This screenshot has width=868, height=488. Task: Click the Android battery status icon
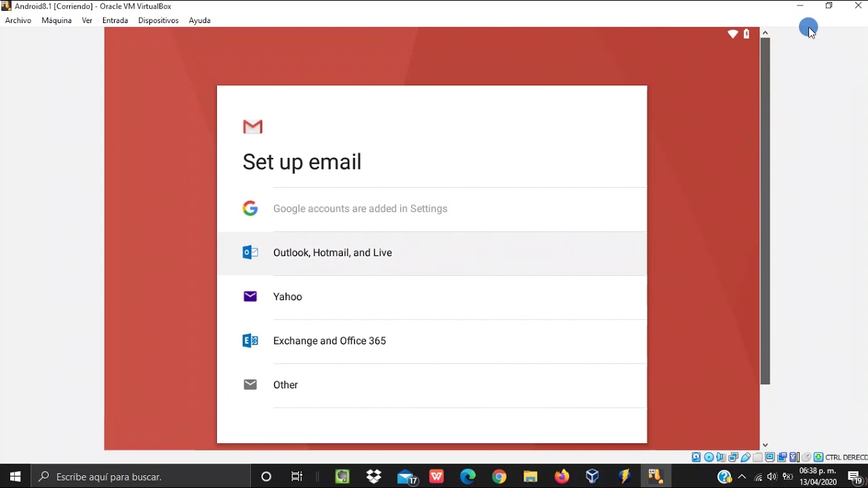[x=747, y=34]
